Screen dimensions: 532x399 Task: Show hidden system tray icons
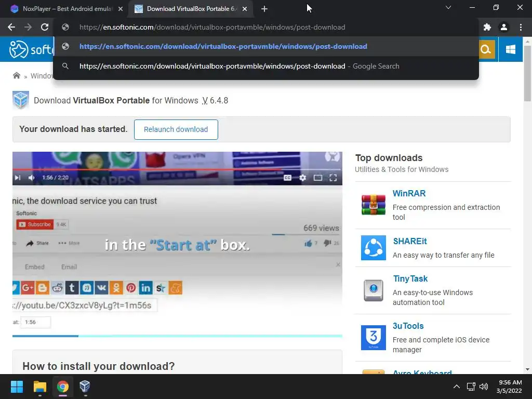[x=457, y=387]
